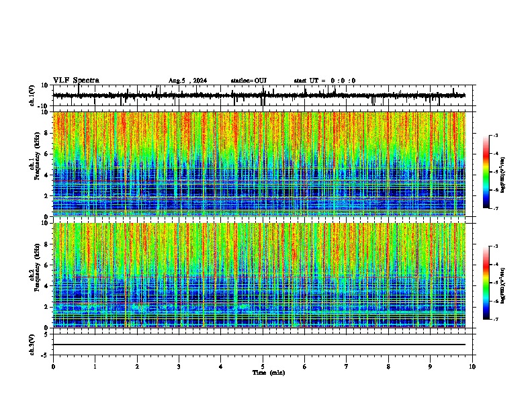This screenshot has width=532, height=411.
Task: Click the ch.1 color scale PSD units label
Action: pos(503,175)
